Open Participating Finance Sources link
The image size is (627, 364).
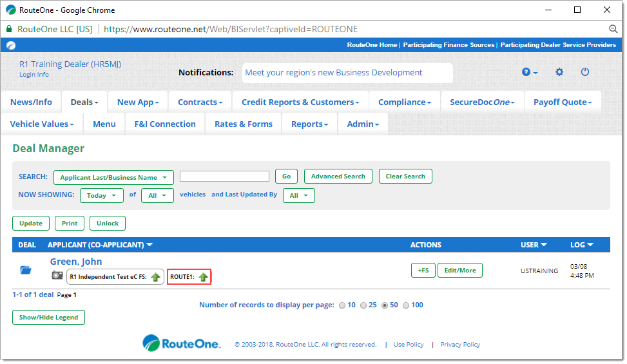click(x=449, y=45)
